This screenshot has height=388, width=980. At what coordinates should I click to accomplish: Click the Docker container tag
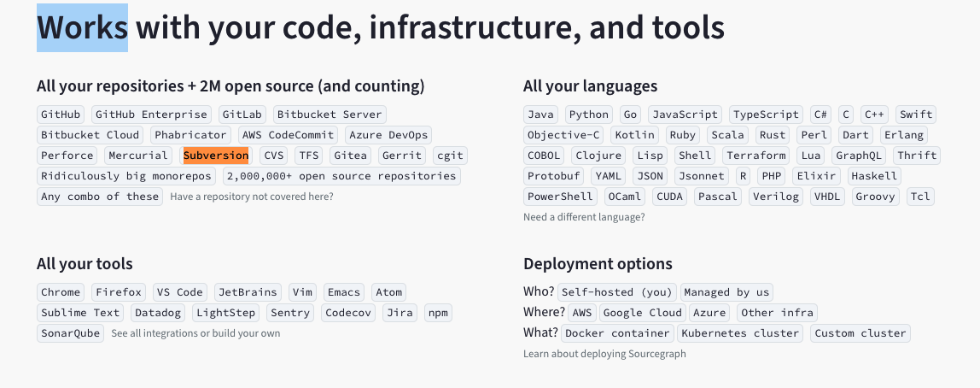click(x=617, y=333)
